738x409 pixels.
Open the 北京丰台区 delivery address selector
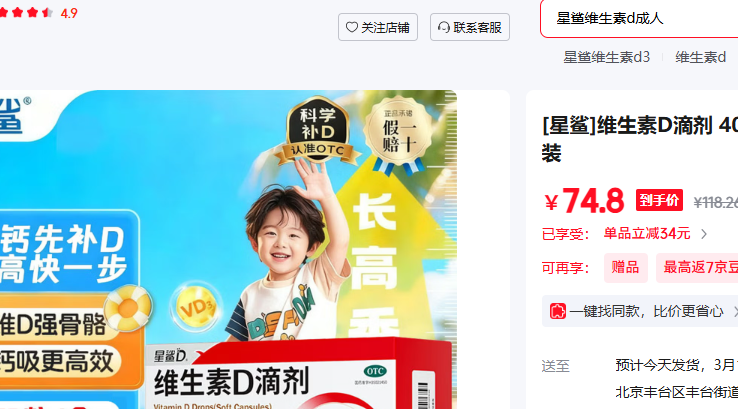676,392
